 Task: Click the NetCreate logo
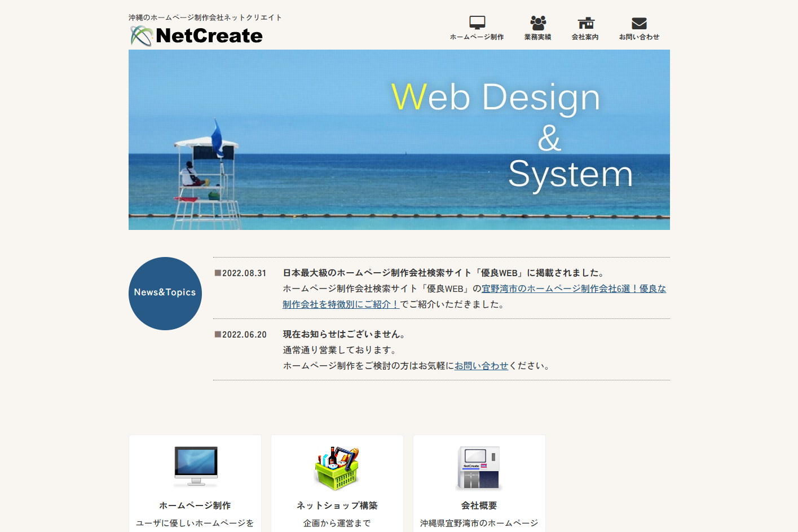tap(196, 36)
